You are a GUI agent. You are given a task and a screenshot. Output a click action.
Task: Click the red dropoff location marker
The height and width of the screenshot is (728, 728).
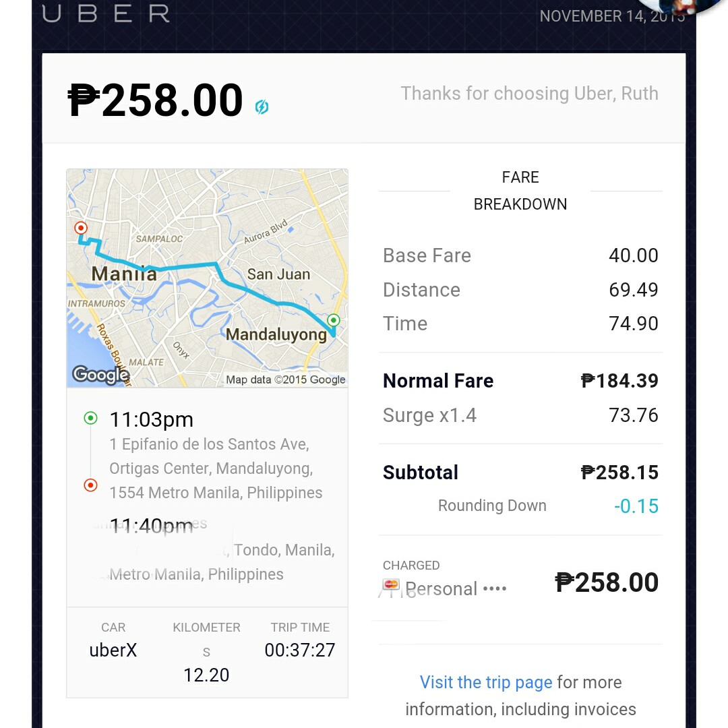point(80,228)
